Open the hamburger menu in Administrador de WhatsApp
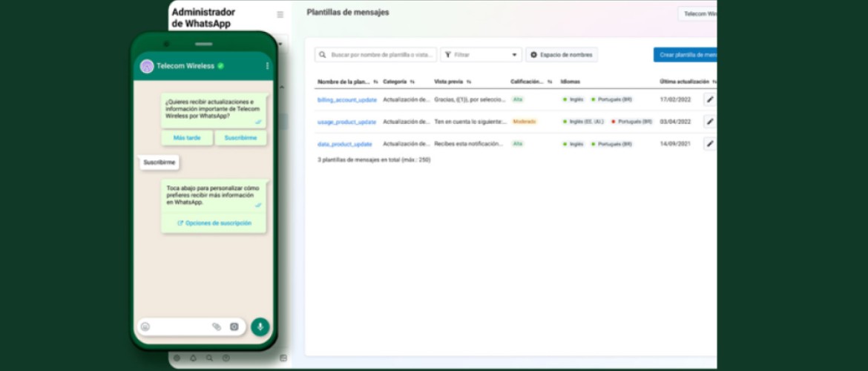The height and width of the screenshot is (371, 868). pos(280,14)
